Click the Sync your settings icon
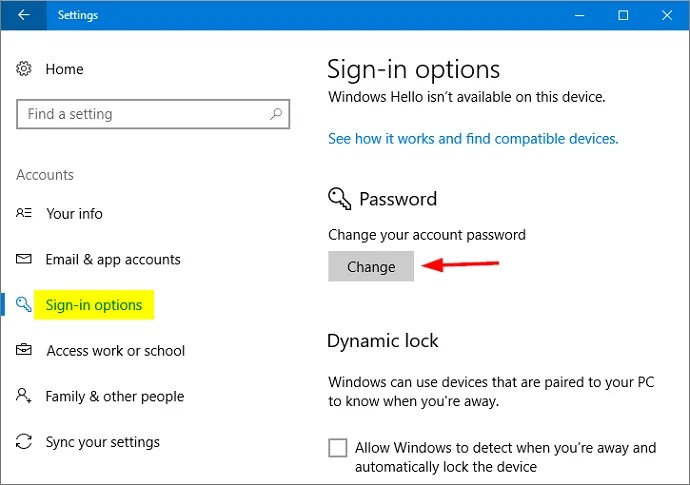 25,442
